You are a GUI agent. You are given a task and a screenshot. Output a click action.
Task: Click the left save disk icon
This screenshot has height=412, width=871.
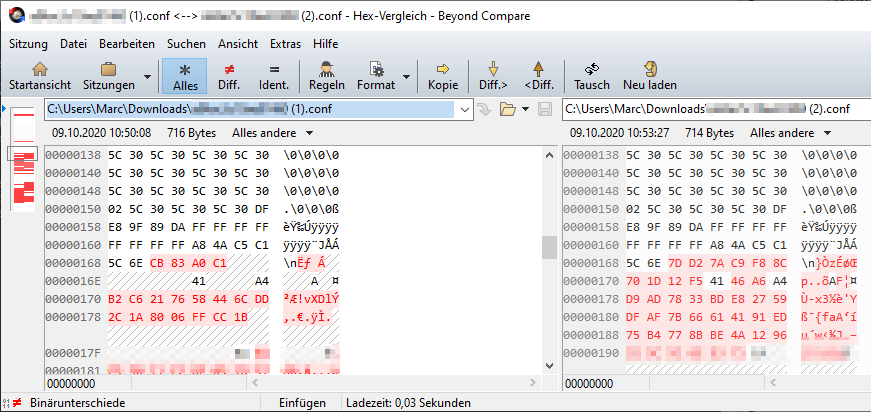tap(545, 109)
